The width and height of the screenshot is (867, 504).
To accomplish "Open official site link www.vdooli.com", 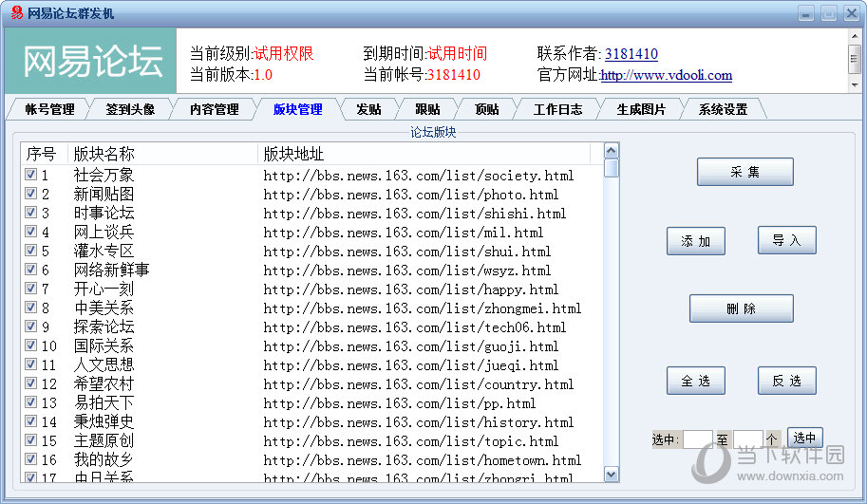I will click(667, 75).
